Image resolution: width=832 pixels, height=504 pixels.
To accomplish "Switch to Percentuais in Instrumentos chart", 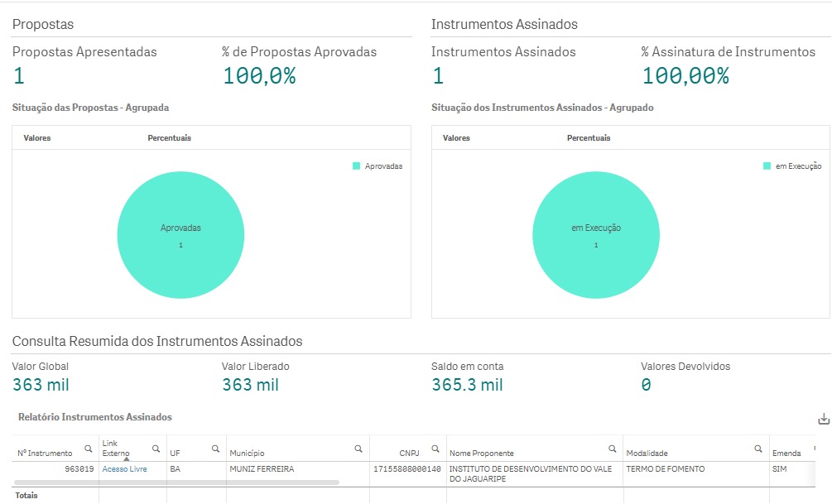I will (x=589, y=138).
